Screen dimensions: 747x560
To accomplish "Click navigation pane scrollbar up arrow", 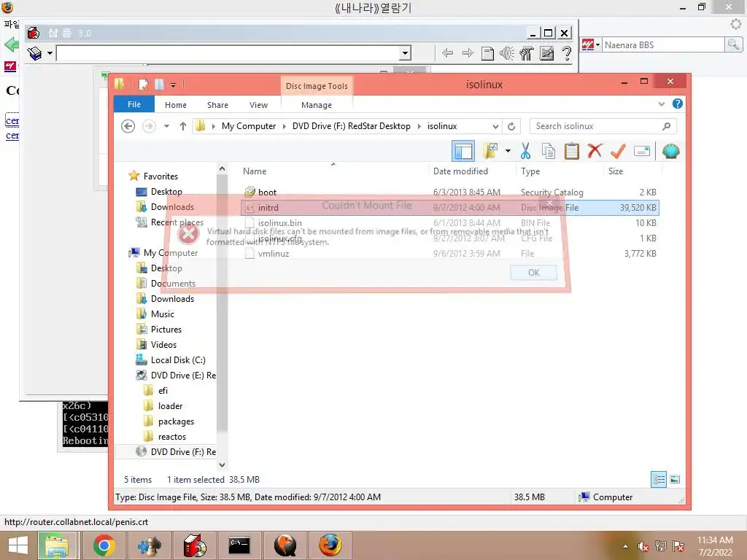I will coord(222,168).
